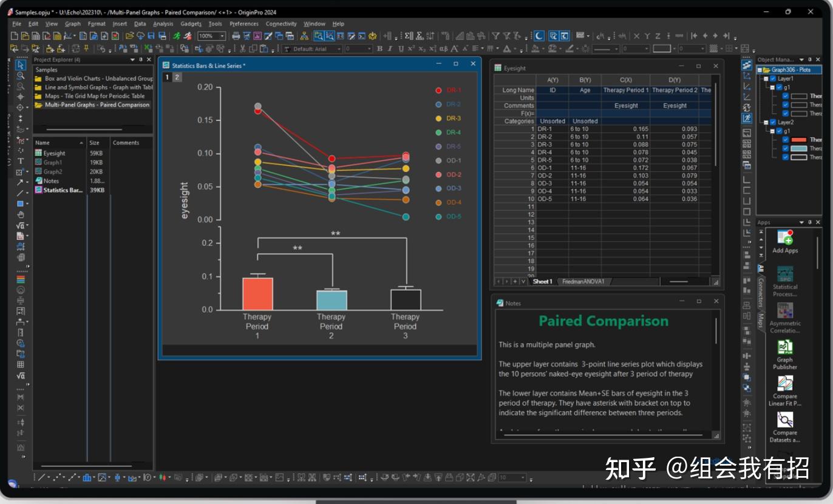Click the Filter funnel icon in toolbar
The width and height of the screenshot is (833, 504).
click(496, 36)
